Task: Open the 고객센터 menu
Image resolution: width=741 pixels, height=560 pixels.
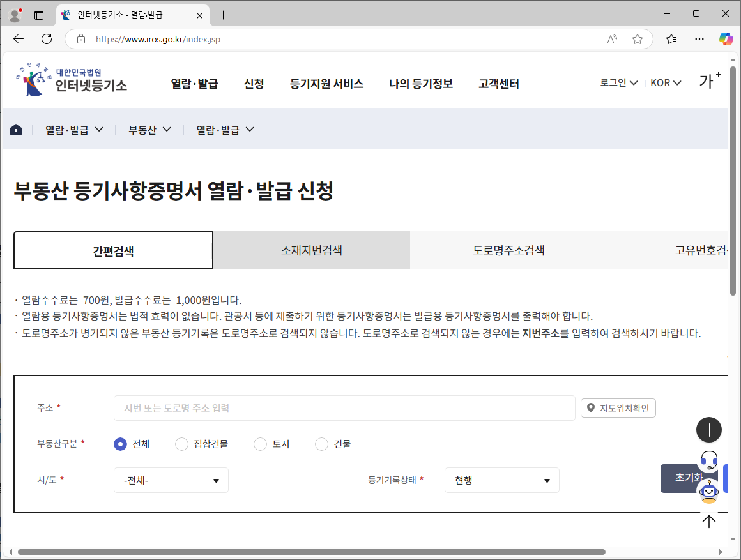Action: tap(498, 84)
